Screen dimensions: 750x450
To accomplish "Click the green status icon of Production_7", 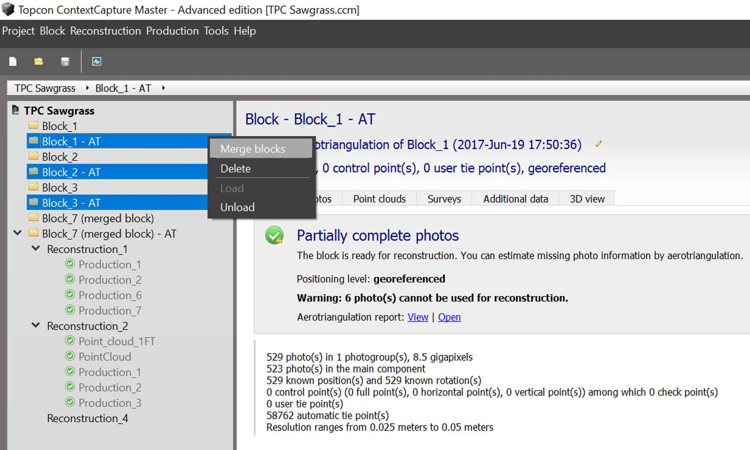I will pos(70,310).
